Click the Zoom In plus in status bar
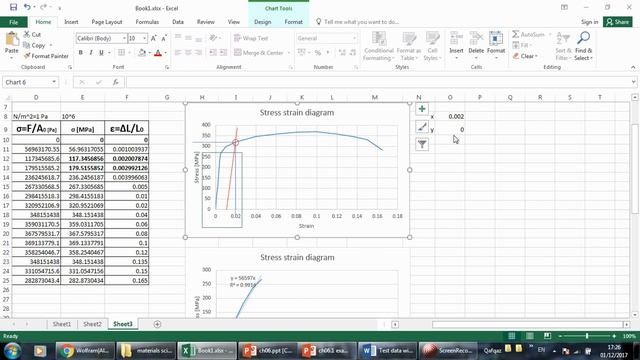The width and height of the screenshot is (640, 360). coord(614,336)
